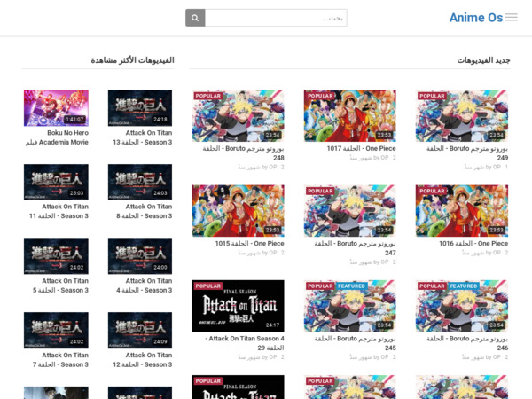Click Attack On Titan Season 4 title link
Viewport: 532px width, 399px height.
click(x=245, y=343)
